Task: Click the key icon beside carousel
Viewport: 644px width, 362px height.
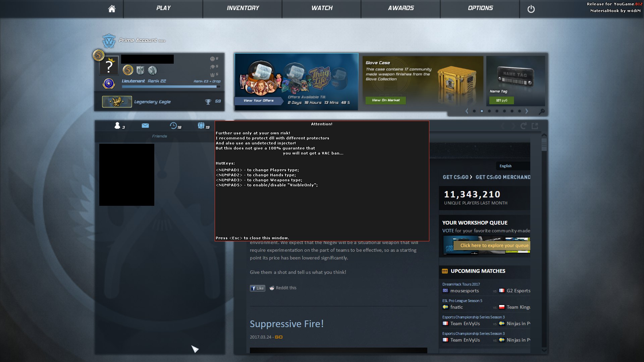Action: coord(541,112)
